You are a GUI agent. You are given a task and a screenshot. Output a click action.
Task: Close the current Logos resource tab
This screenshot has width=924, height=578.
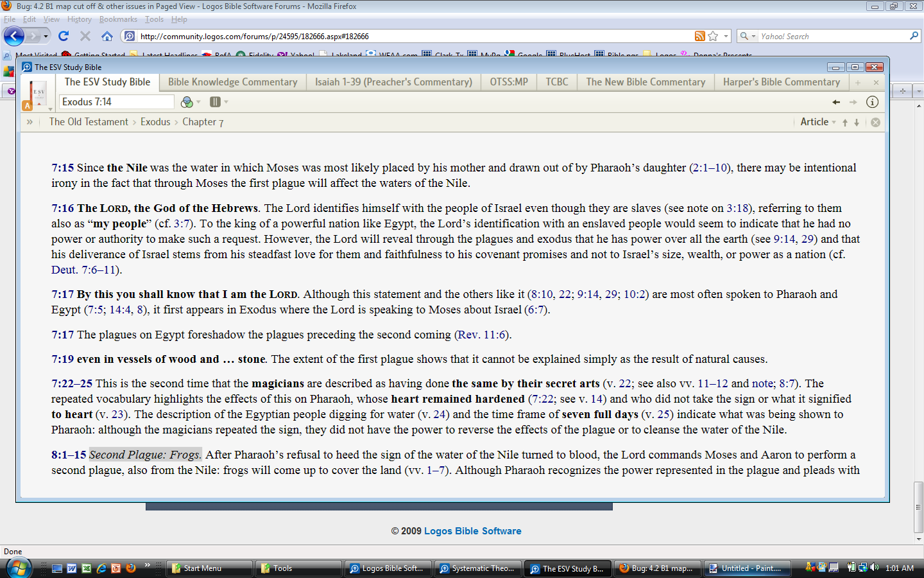coord(876,83)
